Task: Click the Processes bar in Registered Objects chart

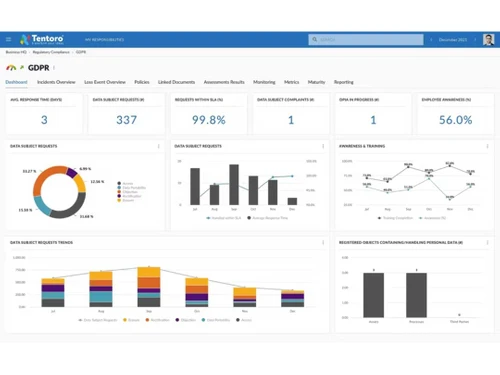Action: point(416,295)
